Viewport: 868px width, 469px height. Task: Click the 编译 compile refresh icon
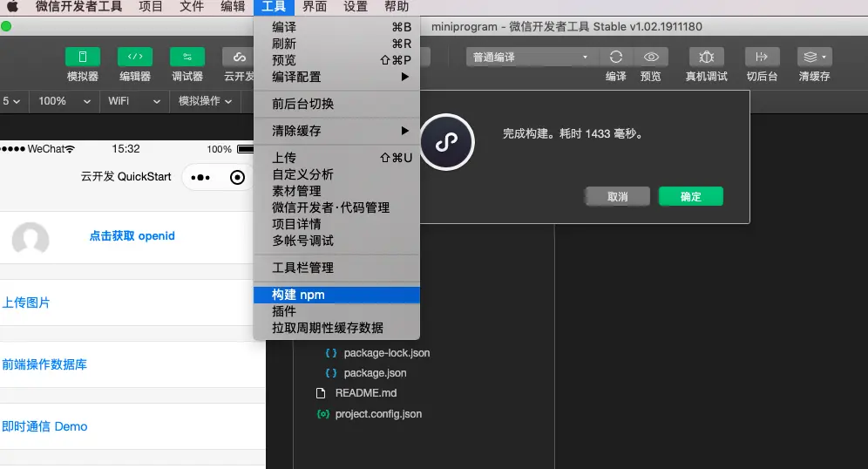pyautogui.click(x=615, y=57)
